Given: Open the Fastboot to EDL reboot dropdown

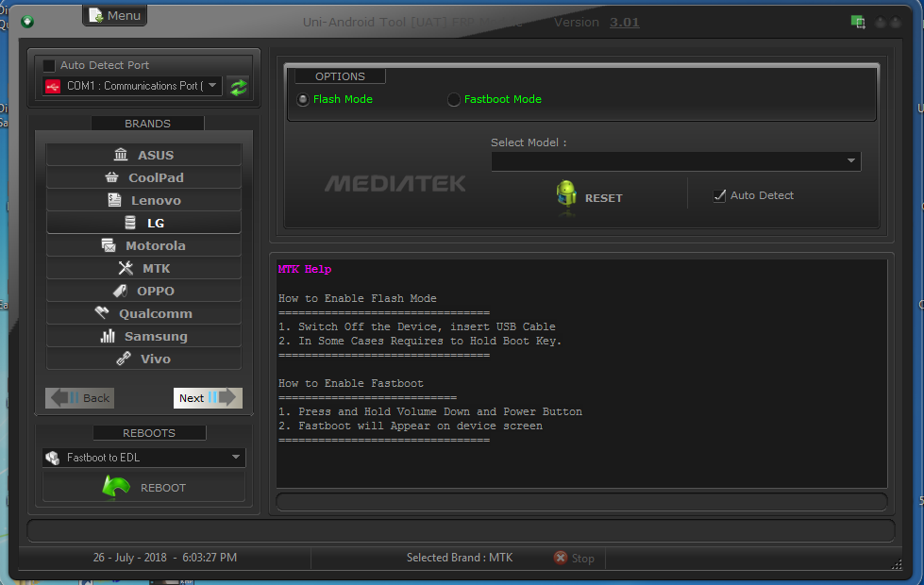Looking at the screenshot, I should click(x=234, y=457).
